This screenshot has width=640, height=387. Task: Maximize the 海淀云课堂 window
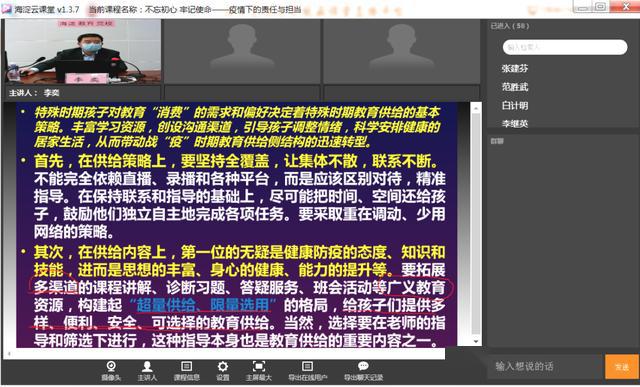[x=600, y=6]
